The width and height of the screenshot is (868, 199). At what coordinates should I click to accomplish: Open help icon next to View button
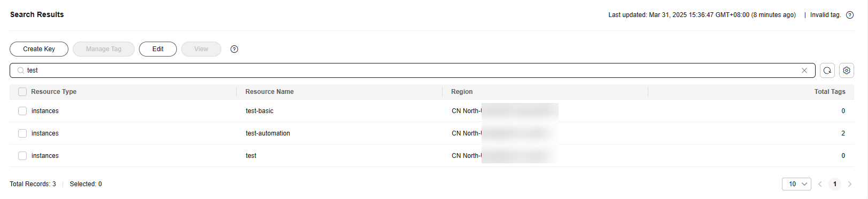(234, 49)
